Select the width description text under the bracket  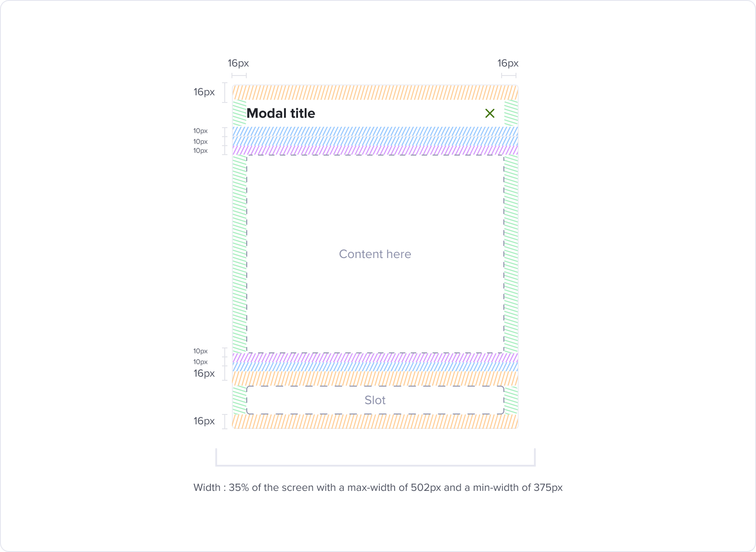coord(378,487)
